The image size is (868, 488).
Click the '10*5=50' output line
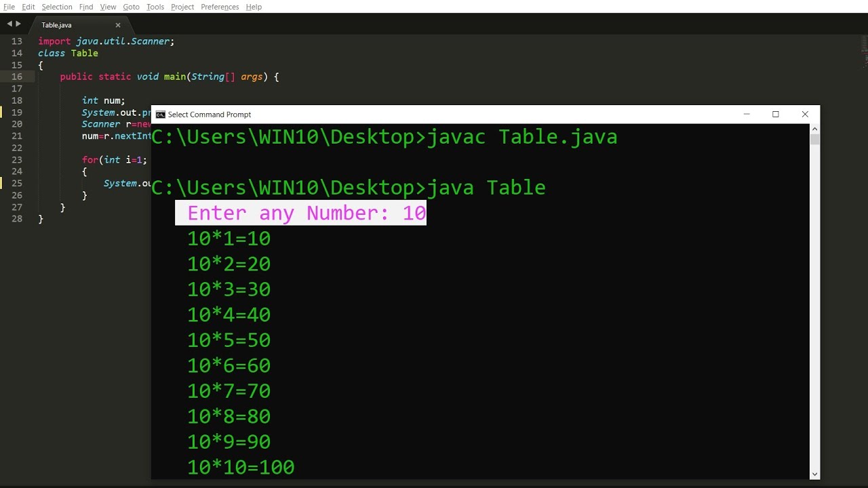coord(229,340)
